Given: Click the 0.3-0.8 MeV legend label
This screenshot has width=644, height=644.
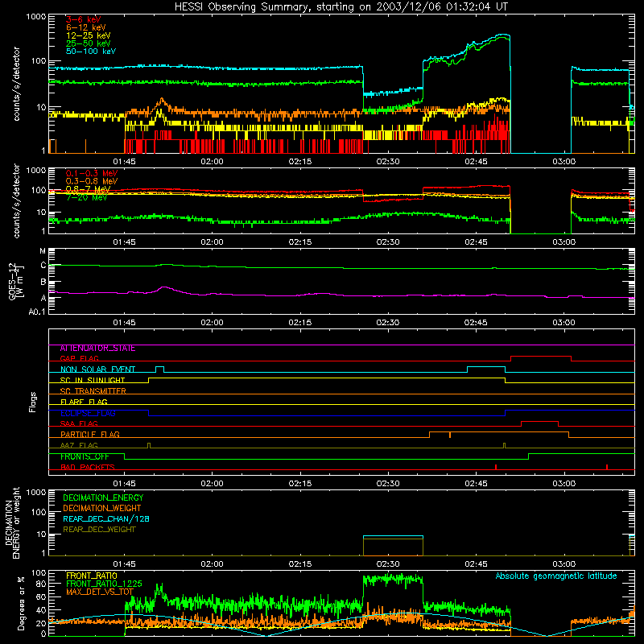Looking at the screenshot, I should click(91, 181).
